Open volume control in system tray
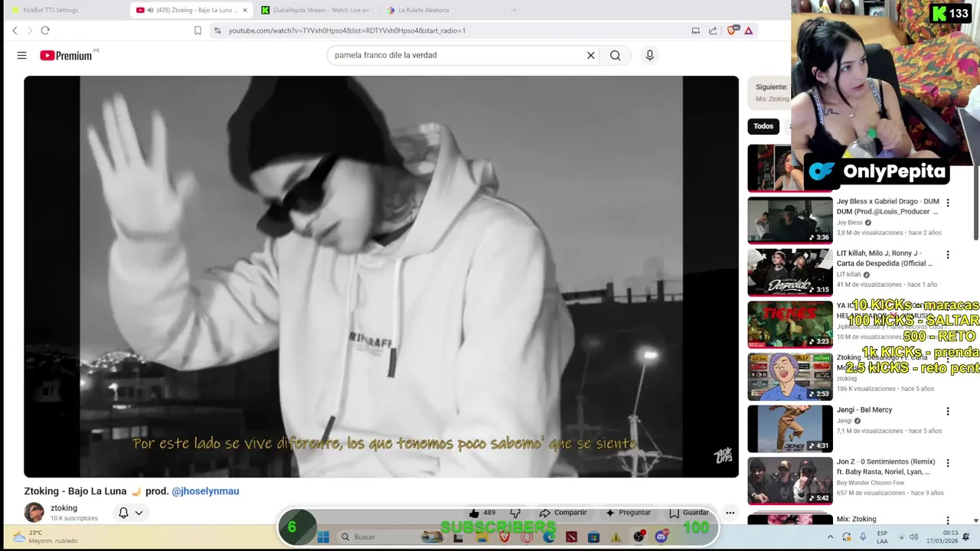 pyautogui.click(x=913, y=537)
